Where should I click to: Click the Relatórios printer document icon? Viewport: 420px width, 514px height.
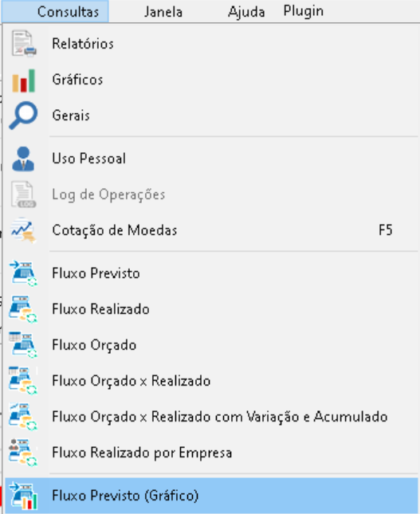[x=24, y=44]
